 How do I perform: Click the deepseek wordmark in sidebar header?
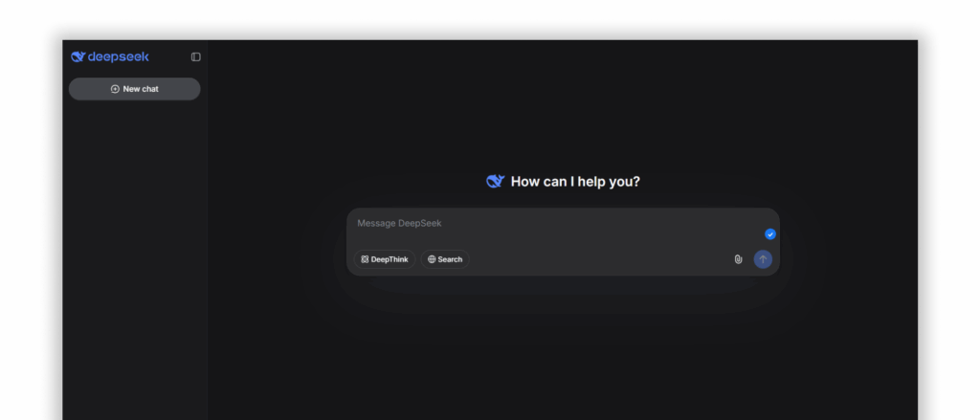118,56
